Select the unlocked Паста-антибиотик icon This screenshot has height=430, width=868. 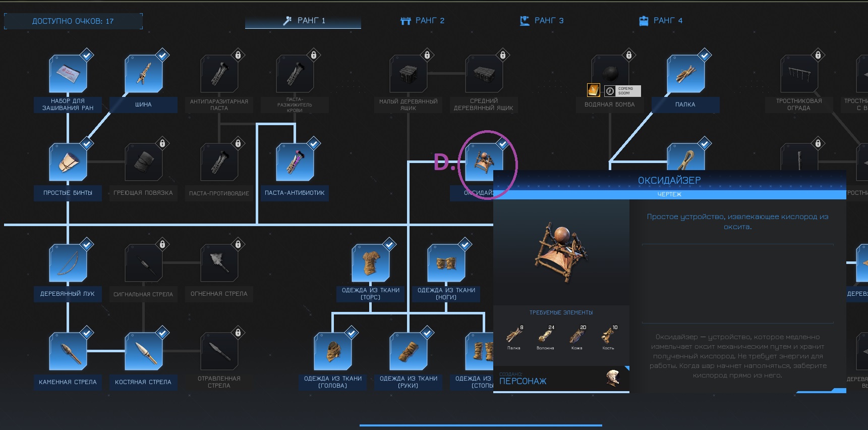click(x=295, y=162)
